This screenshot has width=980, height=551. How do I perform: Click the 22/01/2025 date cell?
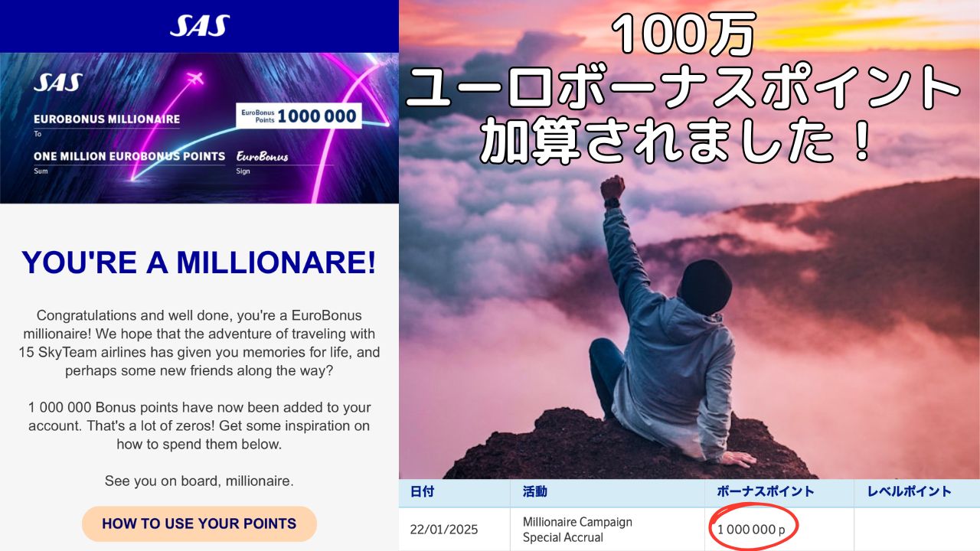coord(444,530)
